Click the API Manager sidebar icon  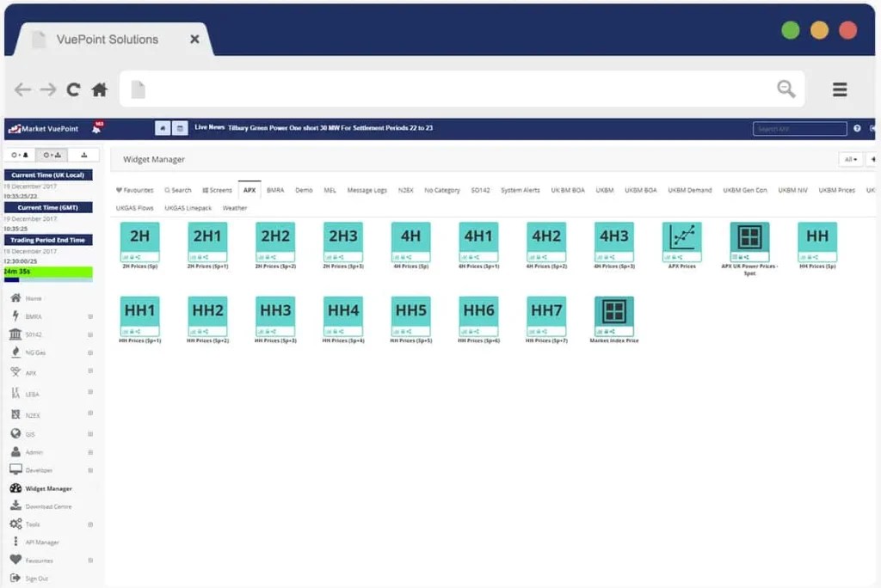pos(15,542)
